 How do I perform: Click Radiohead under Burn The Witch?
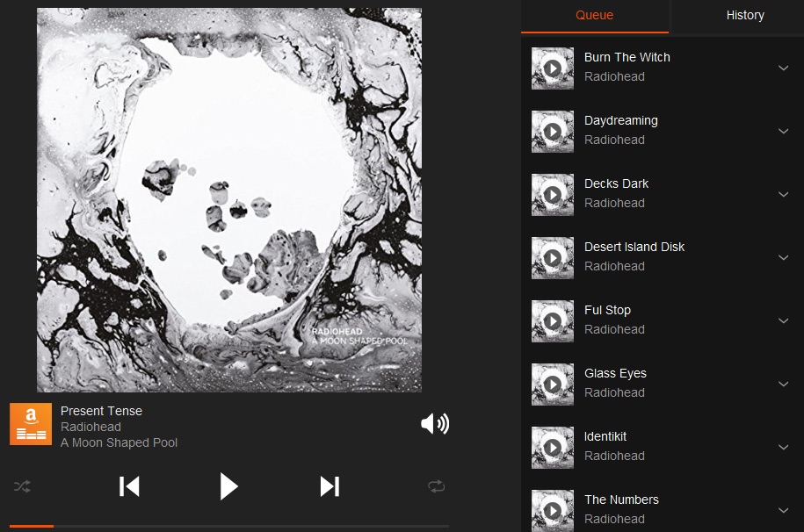click(x=614, y=77)
